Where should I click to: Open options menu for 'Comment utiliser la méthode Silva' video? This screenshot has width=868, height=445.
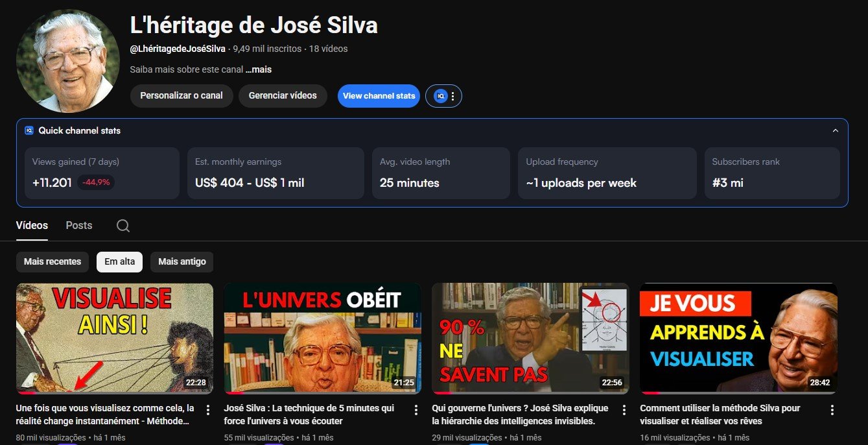pyautogui.click(x=832, y=410)
